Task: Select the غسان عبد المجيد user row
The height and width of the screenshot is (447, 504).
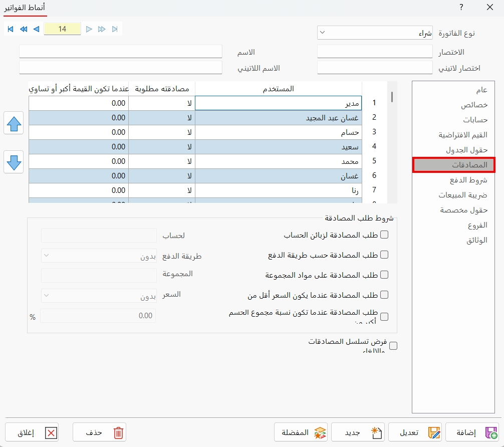Action: (x=279, y=118)
